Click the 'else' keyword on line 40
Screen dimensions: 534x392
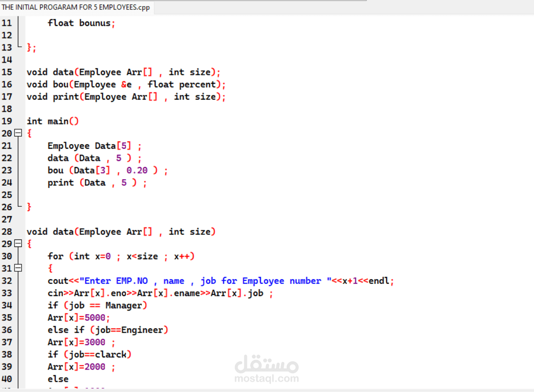pos(58,379)
